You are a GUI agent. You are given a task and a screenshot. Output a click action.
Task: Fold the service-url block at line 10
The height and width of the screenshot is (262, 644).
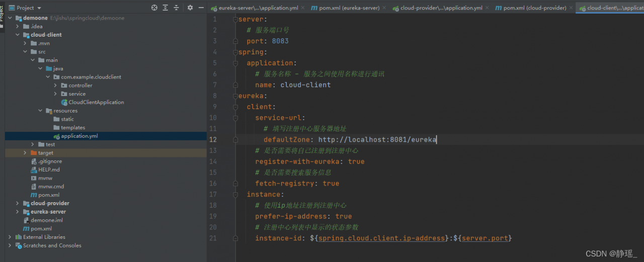tap(235, 118)
